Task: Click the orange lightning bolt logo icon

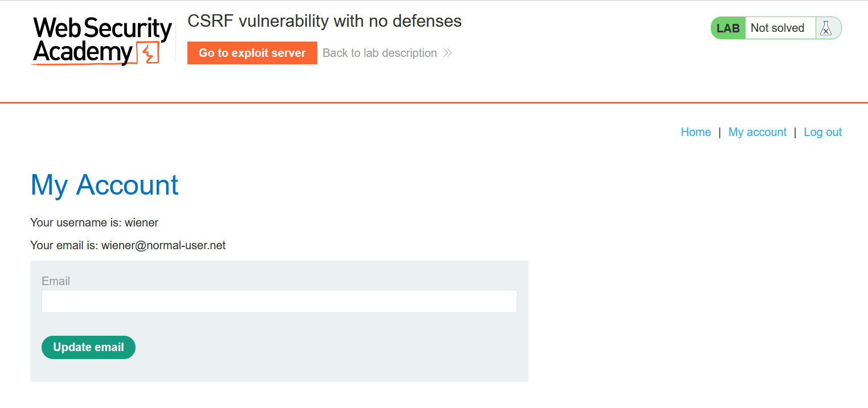Action: pyautogui.click(x=148, y=53)
